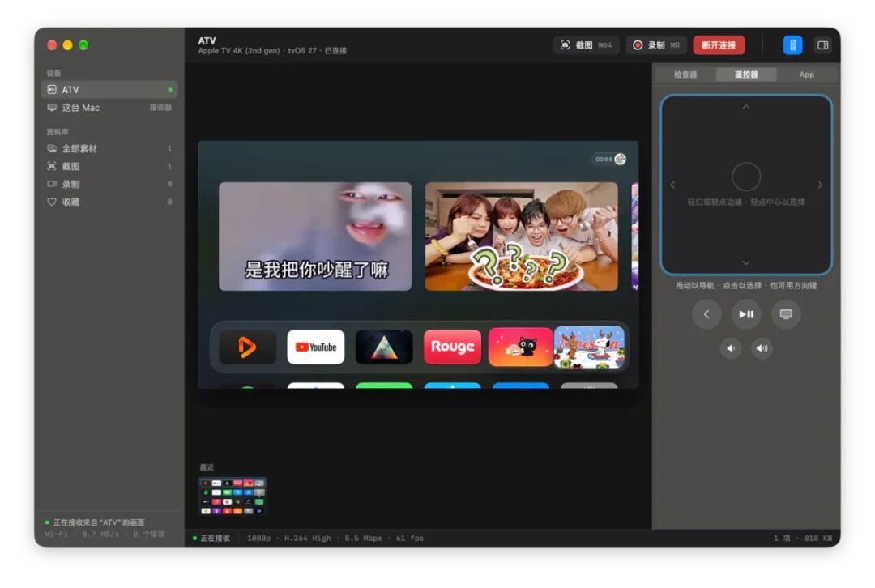Viewport: 875px width, 588px height.
Task: Toggle the blue remote control icon
Action: 792,45
